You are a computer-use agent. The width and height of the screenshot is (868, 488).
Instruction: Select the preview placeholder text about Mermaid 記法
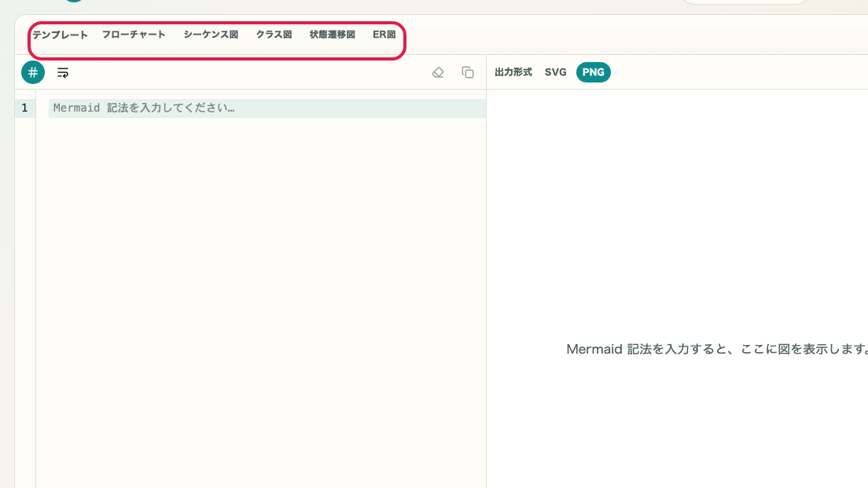[717, 349]
